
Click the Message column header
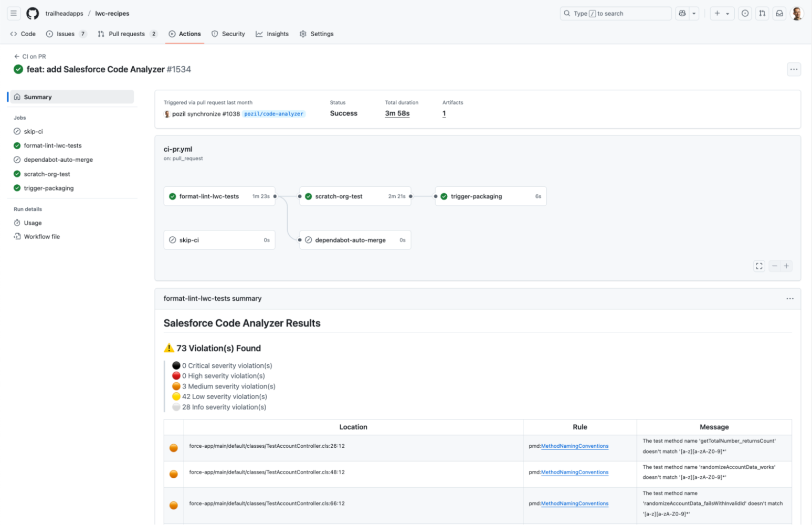tap(714, 427)
